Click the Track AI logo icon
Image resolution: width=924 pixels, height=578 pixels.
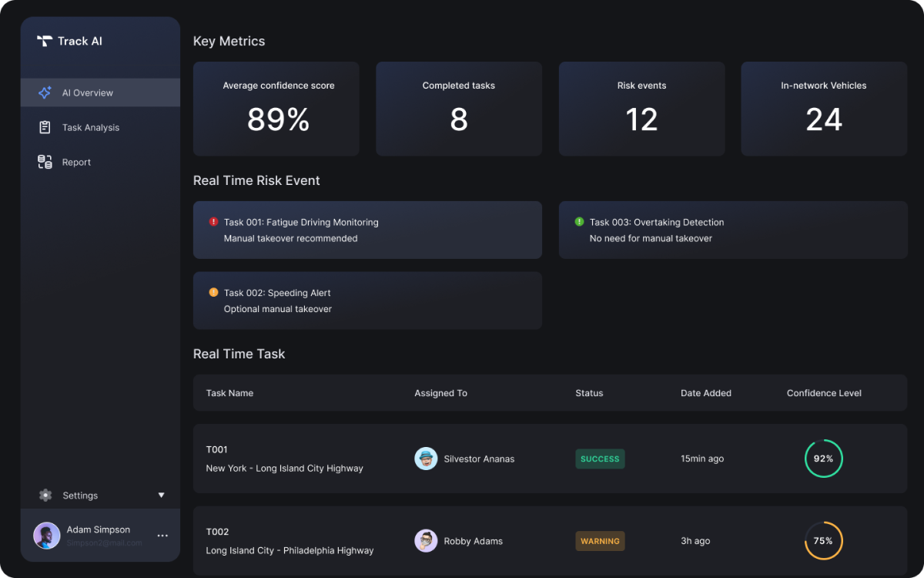[x=45, y=41]
